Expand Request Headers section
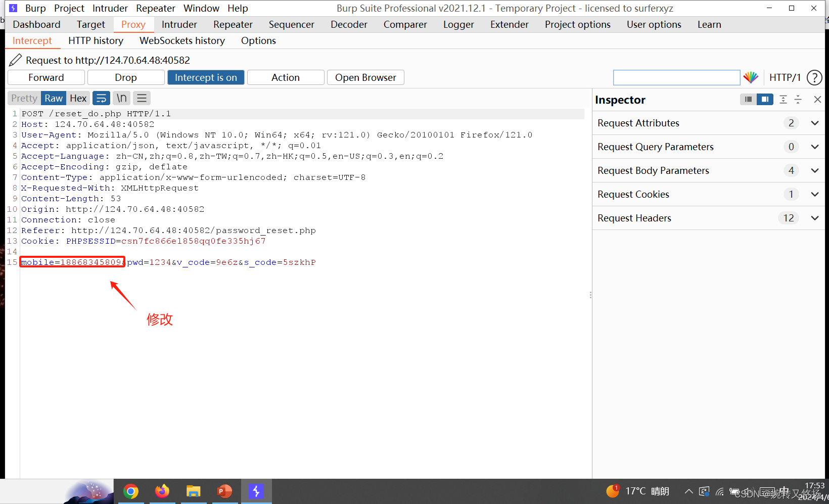The height and width of the screenshot is (504, 829). coord(708,218)
